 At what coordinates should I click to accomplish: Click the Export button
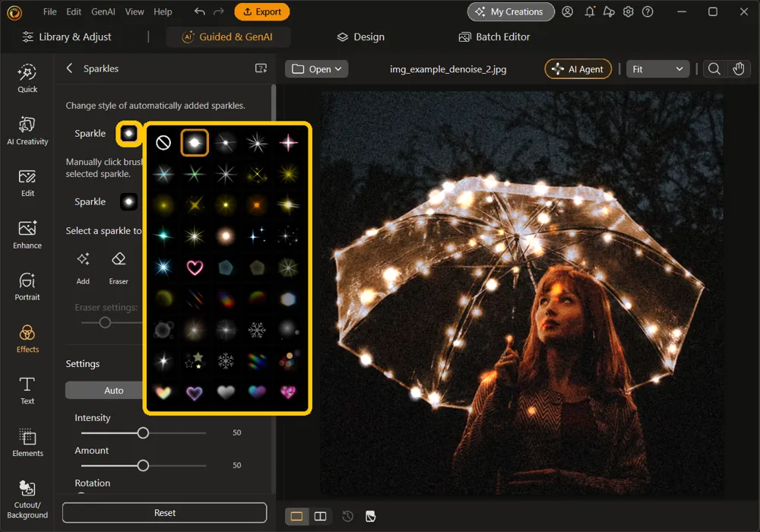(x=261, y=11)
